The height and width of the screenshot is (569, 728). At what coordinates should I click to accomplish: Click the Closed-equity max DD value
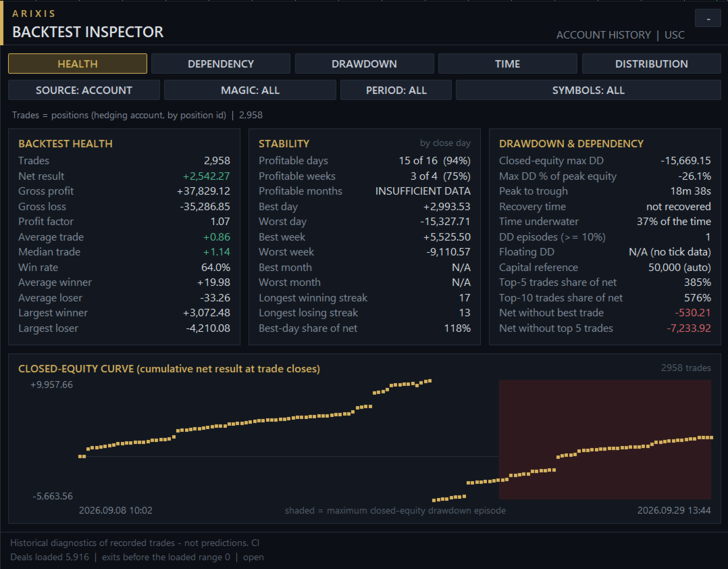click(x=685, y=161)
